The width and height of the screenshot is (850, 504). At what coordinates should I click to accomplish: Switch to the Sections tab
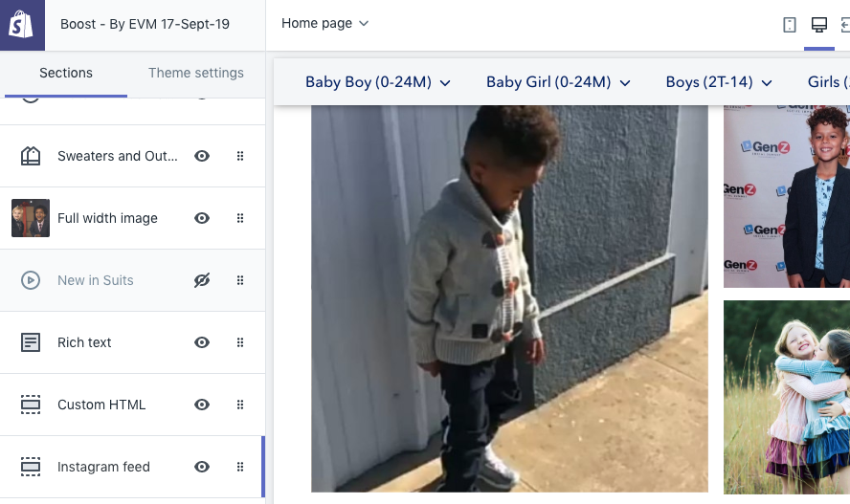66,73
